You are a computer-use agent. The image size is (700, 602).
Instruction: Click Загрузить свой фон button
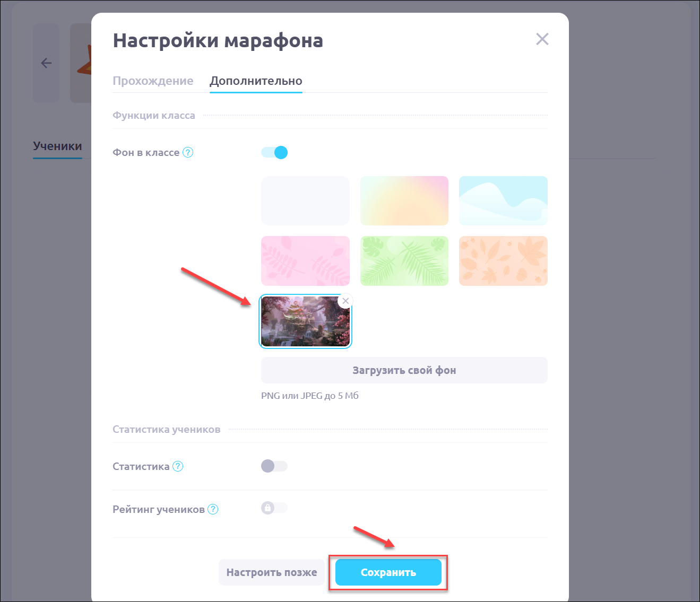point(404,370)
